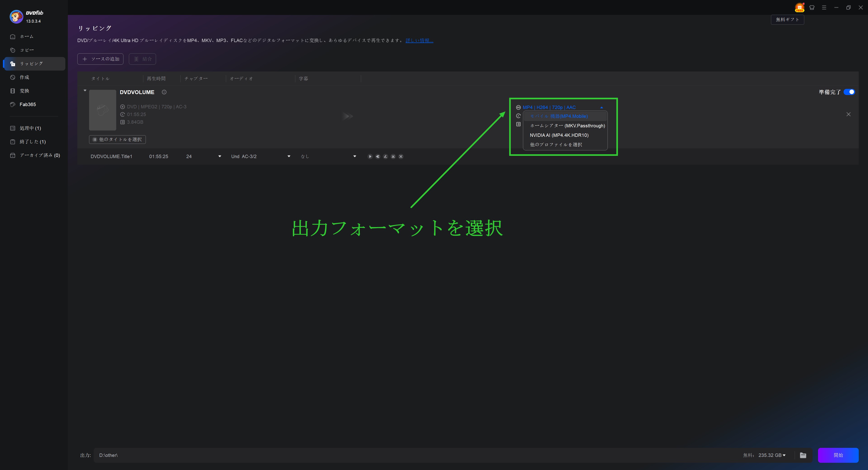Start ripping with the 開始 button

(838, 455)
